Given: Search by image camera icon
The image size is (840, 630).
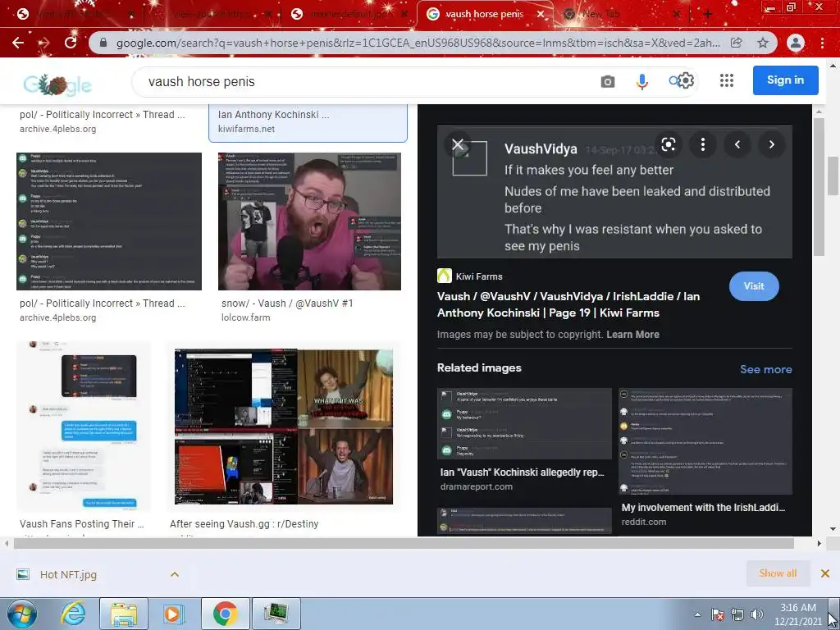Looking at the screenshot, I should pos(608,81).
